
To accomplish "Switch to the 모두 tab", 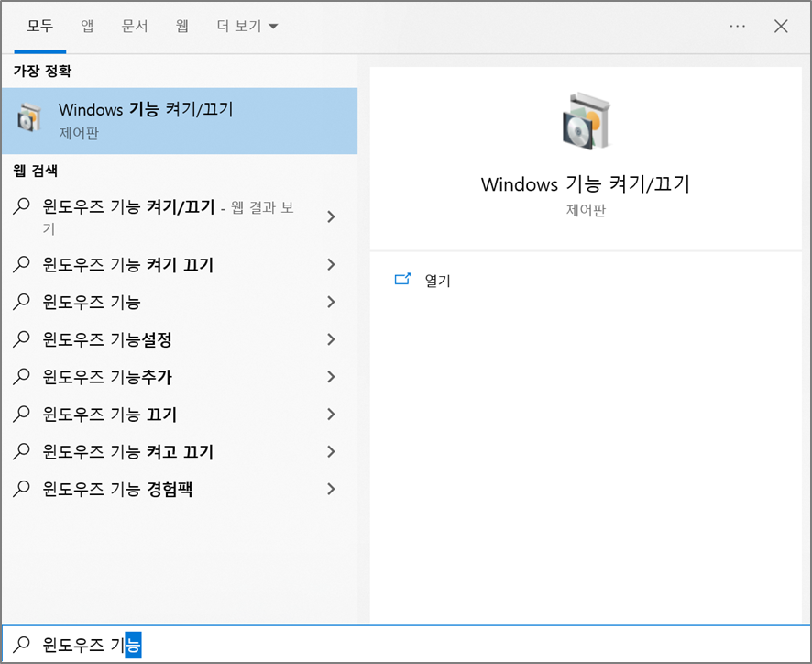I will pyautogui.click(x=40, y=26).
